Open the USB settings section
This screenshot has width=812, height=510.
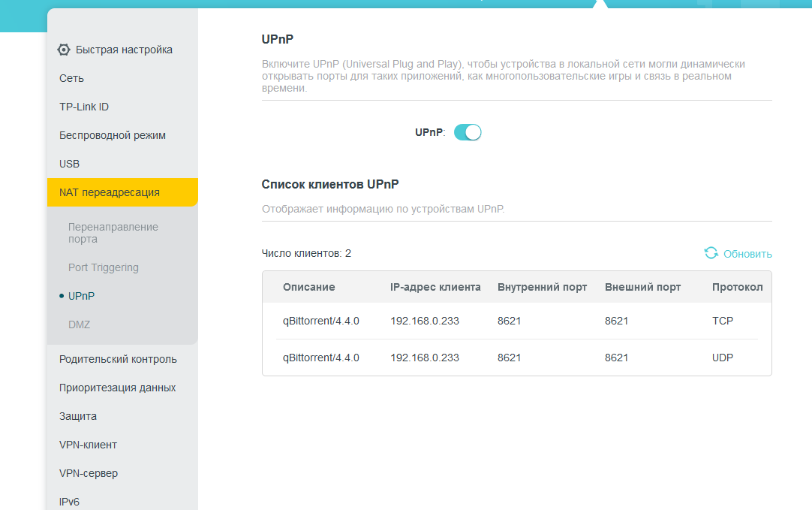[x=70, y=164]
